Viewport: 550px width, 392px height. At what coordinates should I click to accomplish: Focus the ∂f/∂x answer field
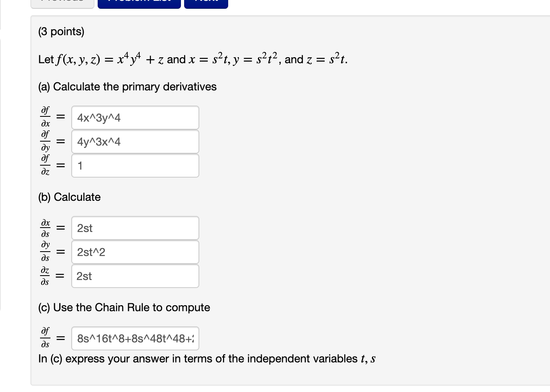(x=135, y=118)
